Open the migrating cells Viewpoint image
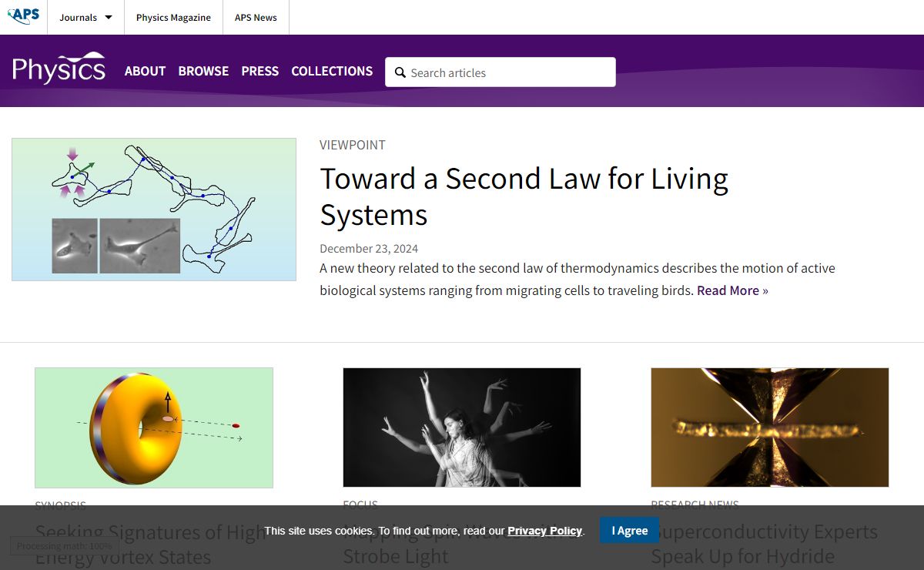Screen dimensions: 924x570 [154, 210]
